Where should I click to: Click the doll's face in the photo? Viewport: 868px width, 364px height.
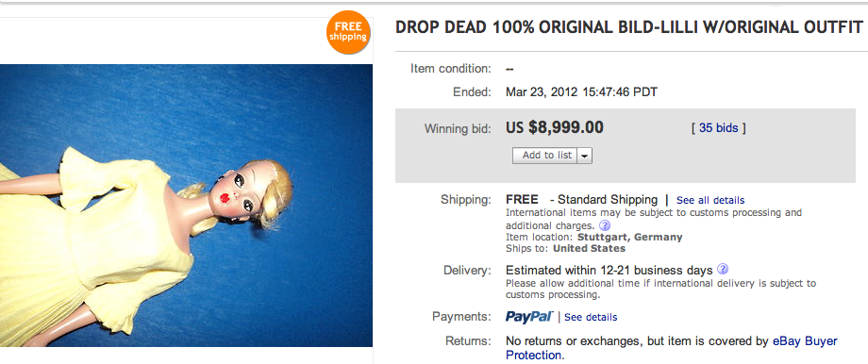point(235,192)
